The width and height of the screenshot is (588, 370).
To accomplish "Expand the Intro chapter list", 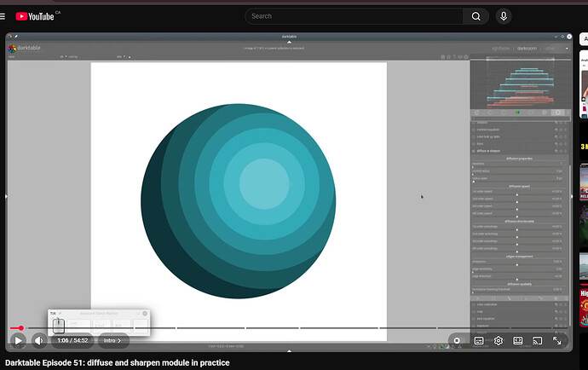I will click(111, 340).
